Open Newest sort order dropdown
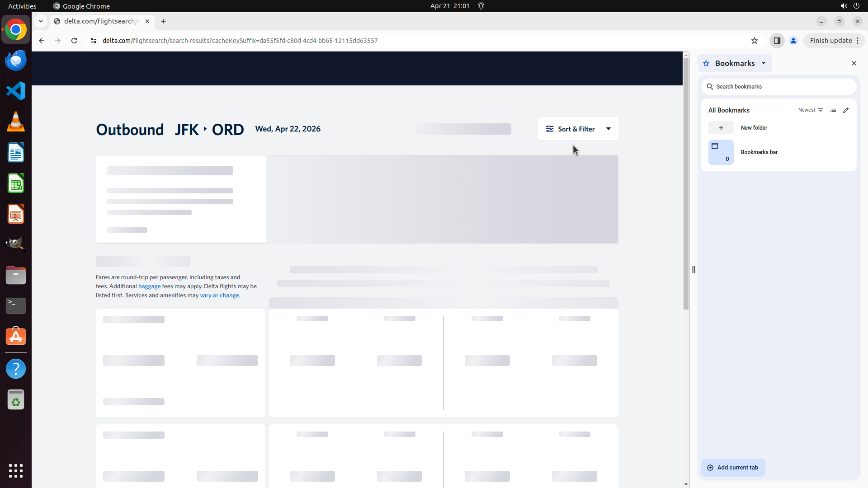Screen dimensions: 868x488 pos(811,110)
